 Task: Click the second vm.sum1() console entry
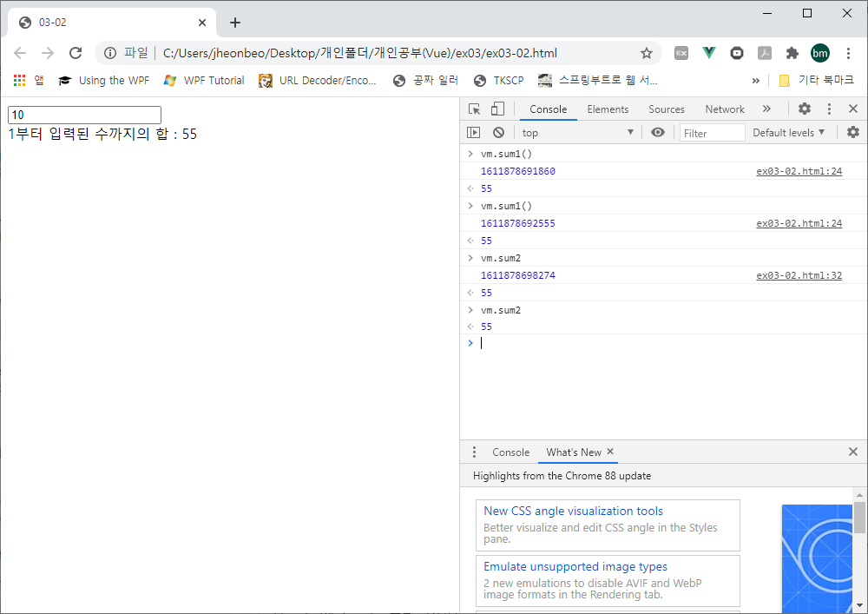point(506,206)
